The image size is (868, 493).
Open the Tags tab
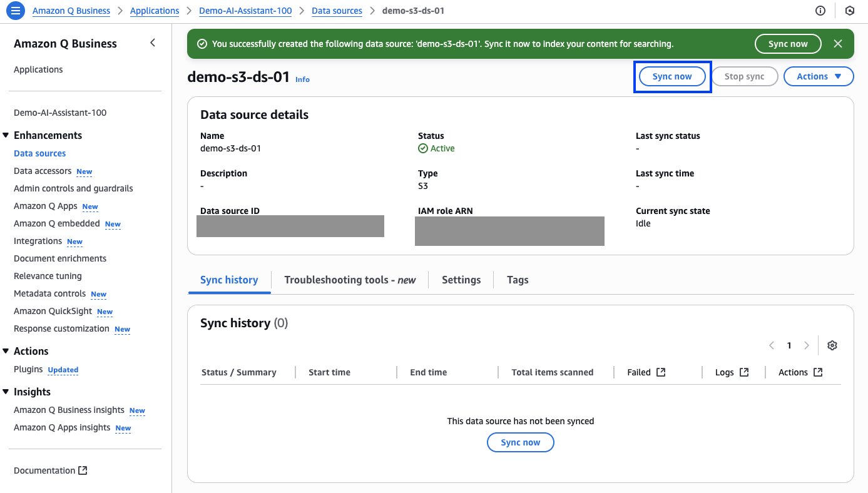[518, 280]
